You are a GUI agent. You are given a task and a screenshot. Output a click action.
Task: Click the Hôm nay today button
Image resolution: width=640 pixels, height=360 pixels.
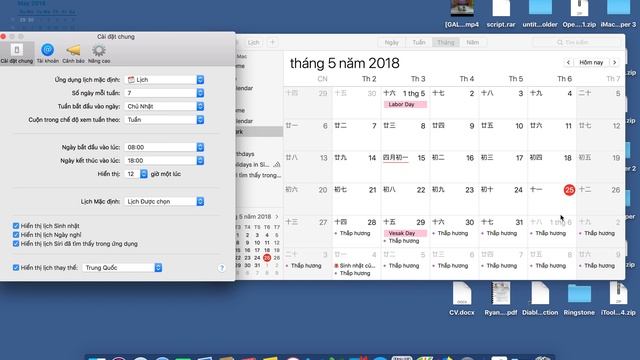coord(591,62)
